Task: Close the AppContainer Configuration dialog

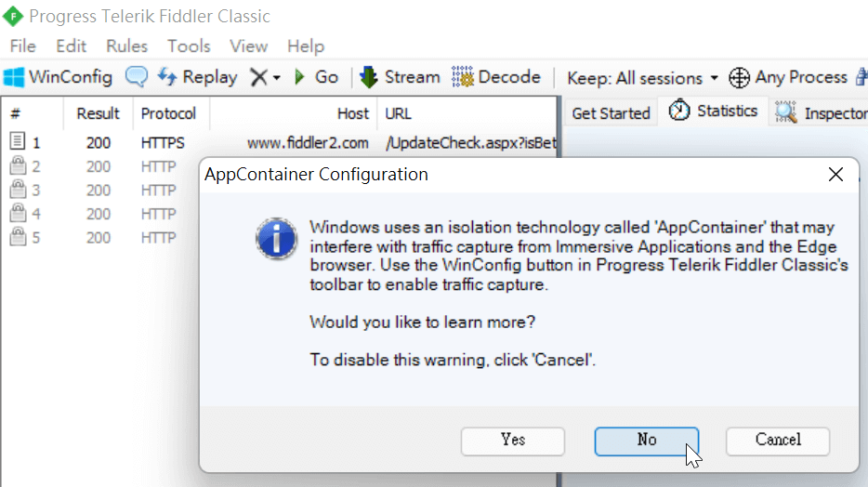Action: (835, 175)
